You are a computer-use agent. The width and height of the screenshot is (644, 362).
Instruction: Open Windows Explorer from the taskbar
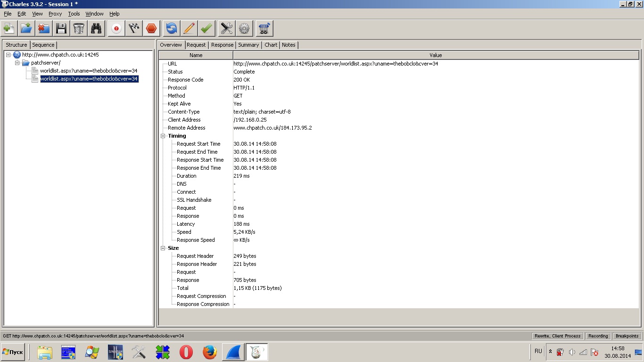pyautogui.click(x=45, y=352)
